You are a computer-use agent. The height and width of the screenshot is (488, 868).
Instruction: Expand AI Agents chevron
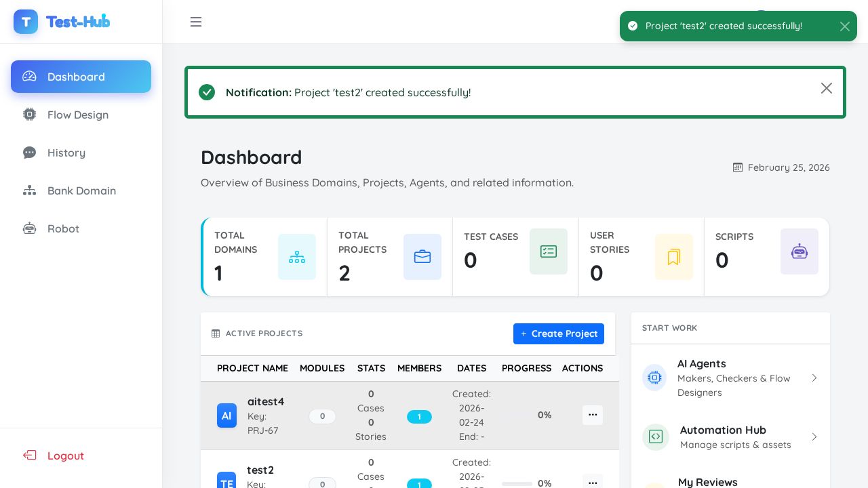click(x=814, y=378)
